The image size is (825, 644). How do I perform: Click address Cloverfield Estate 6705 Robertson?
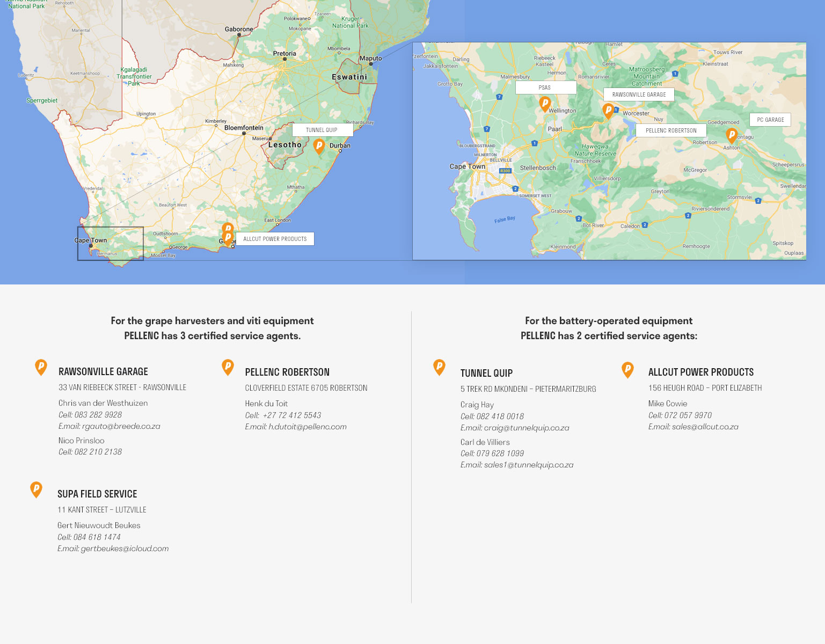point(306,388)
